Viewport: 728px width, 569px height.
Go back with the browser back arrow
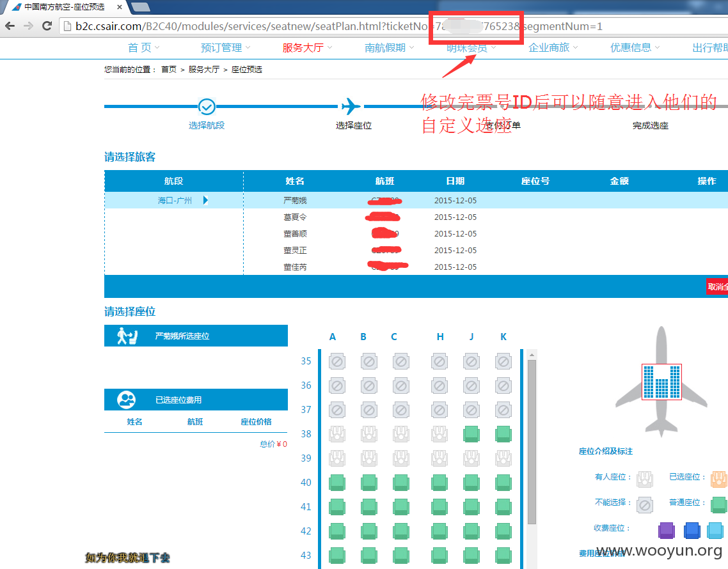tap(10, 26)
